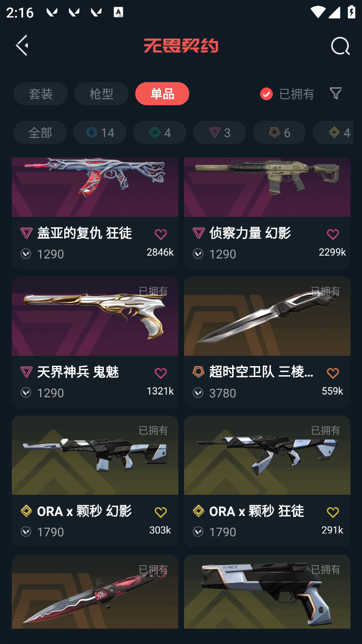362x644 pixels.
Task: Filter by orange pentagon tier 6
Action: 279,132
